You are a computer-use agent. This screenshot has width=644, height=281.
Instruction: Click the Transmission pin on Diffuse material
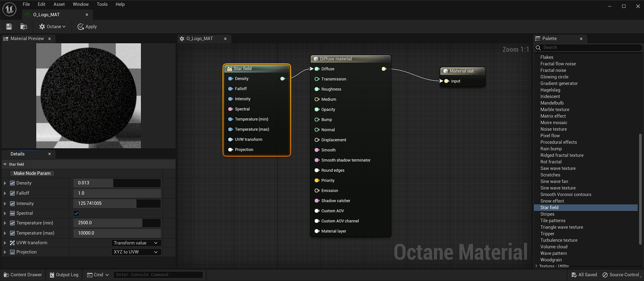[317, 79]
